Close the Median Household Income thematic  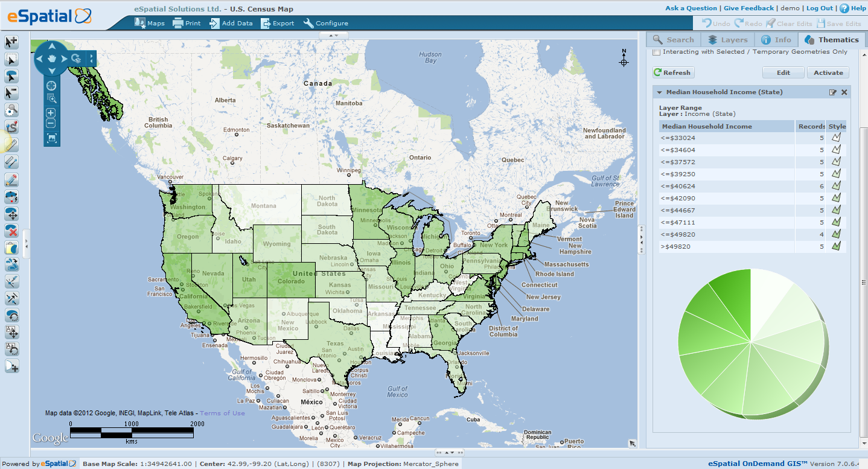tap(844, 92)
